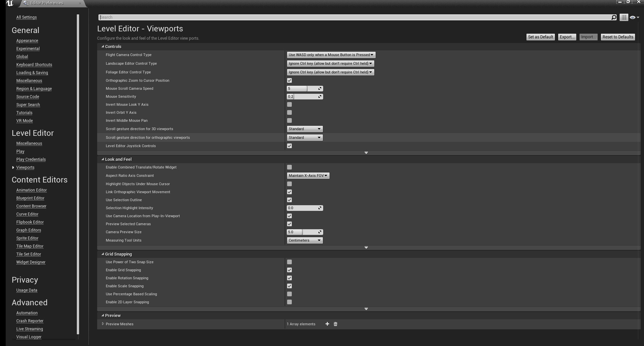The image size is (644, 346).
Task: Click the sidebar vertical scrollbar
Action: (x=78, y=174)
